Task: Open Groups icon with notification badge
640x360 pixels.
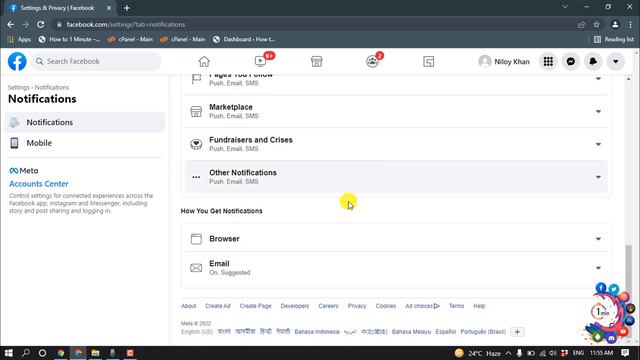Action: (372, 62)
